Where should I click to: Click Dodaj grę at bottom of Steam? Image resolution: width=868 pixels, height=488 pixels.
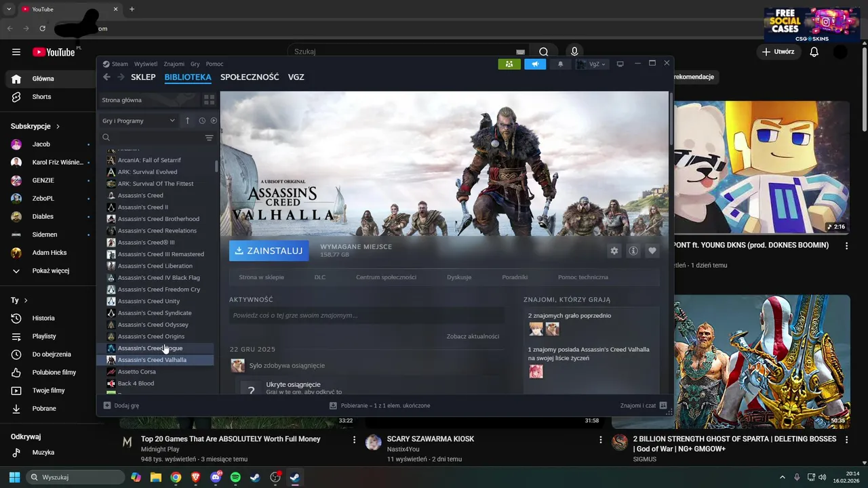pos(121,405)
